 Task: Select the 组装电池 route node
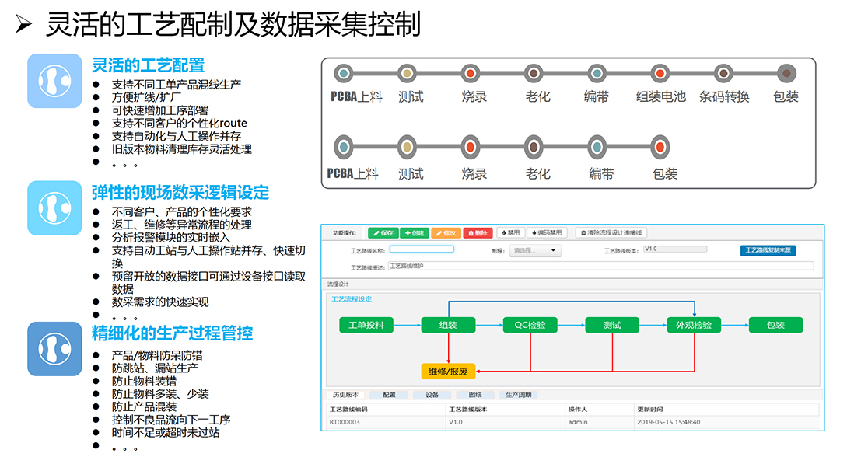pyautogui.click(x=660, y=73)
